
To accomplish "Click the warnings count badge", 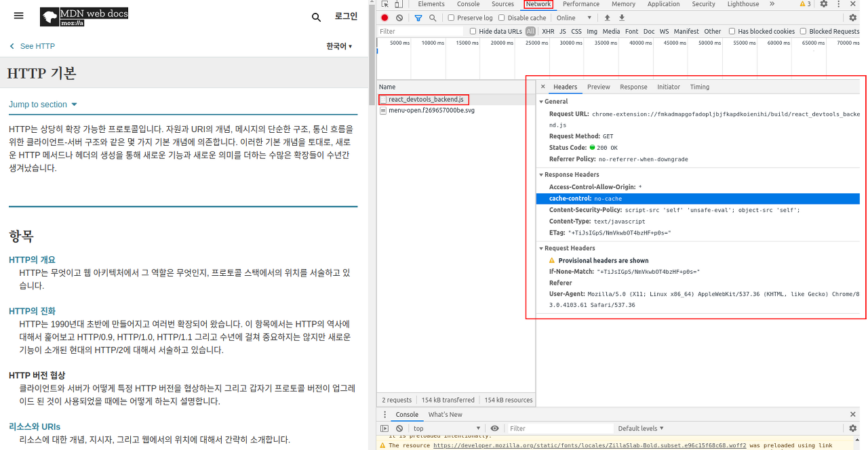I will [x=805, y=4].
